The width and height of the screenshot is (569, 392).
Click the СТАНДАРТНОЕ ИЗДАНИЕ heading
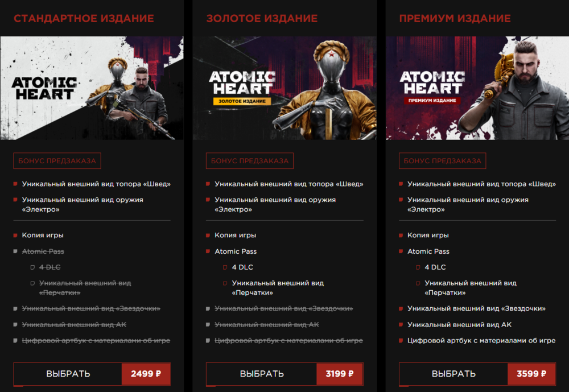84,19
